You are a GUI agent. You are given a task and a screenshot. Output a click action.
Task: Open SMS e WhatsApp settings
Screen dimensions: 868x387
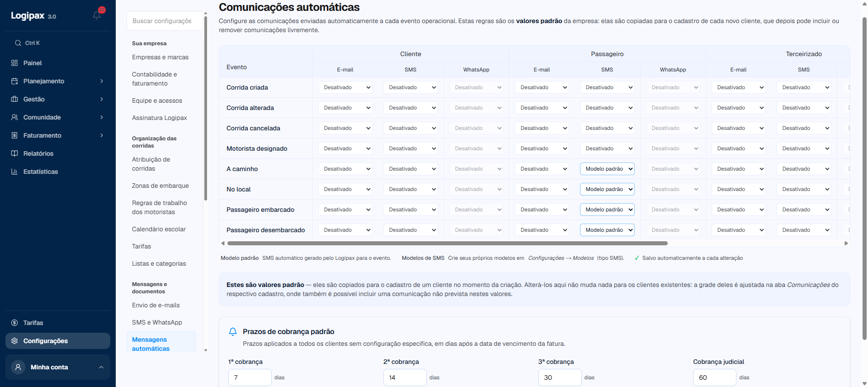coord(157,323)
